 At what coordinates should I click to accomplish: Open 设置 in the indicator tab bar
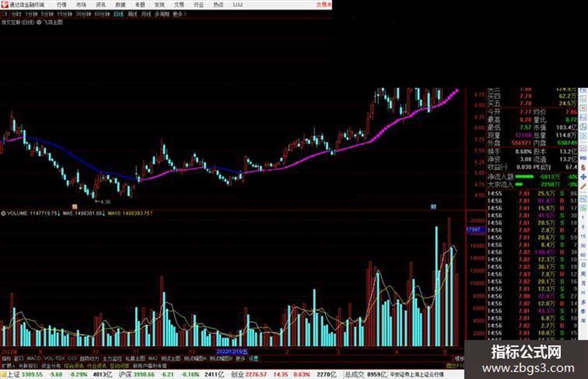click(253, 358)
